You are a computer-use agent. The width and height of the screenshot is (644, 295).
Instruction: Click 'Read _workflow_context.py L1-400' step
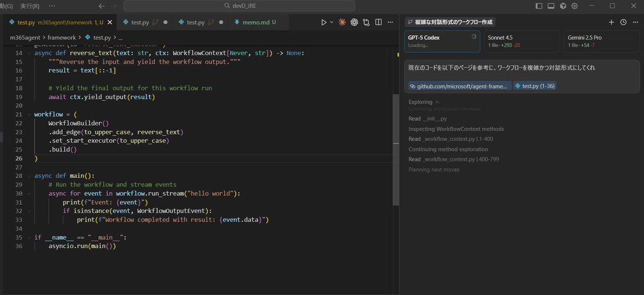pos(451,139)
